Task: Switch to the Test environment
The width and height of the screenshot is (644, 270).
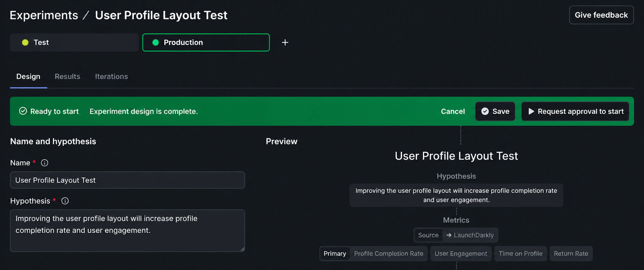Action: [x=74, y=42]
